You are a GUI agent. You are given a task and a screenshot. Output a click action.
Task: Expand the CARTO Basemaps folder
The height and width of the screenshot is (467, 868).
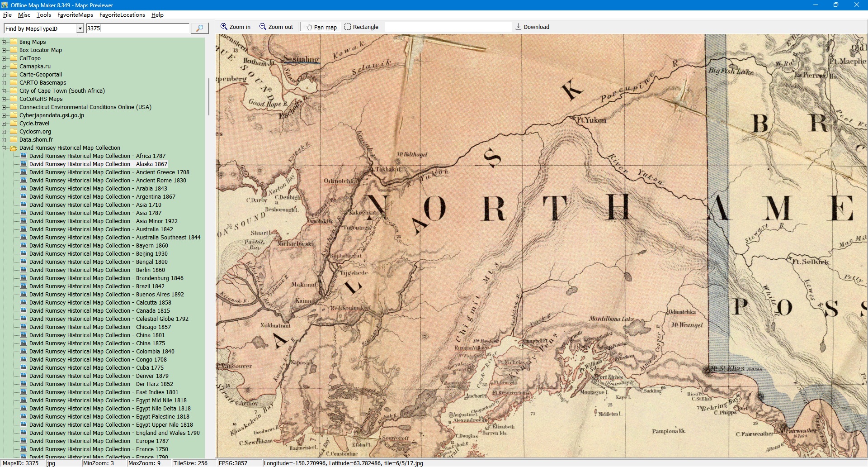(4, 83)
